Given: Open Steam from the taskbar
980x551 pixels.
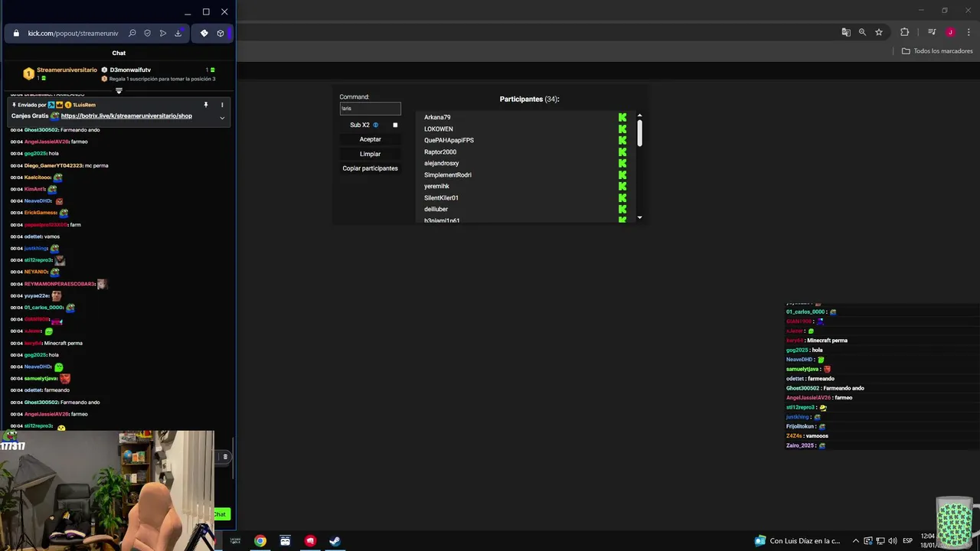Looking at the screenshot, I should pos(335,541).
